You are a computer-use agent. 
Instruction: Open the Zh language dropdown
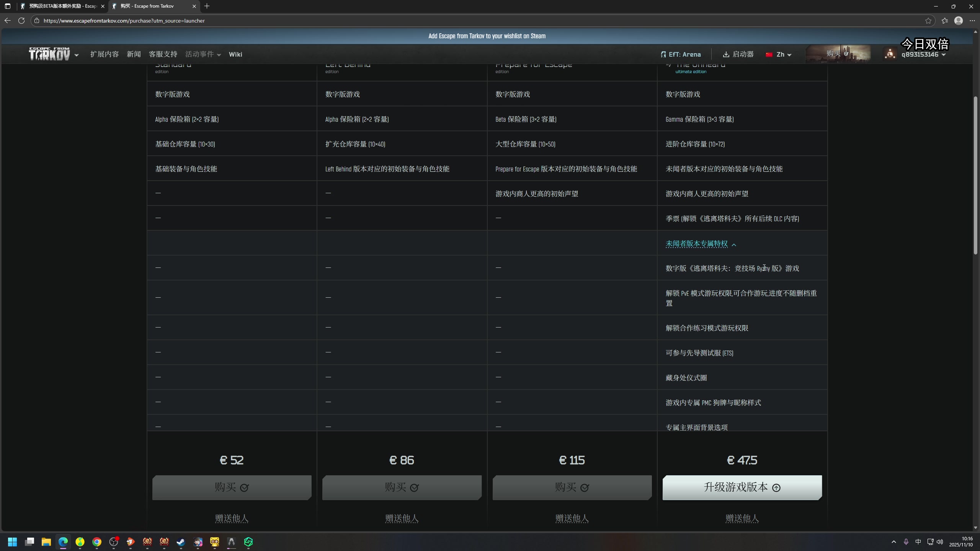click(x=779, y=54)
